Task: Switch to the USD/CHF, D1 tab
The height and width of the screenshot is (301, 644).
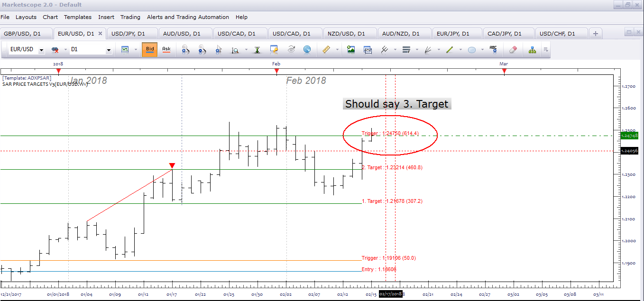Action: pos(561,34)
